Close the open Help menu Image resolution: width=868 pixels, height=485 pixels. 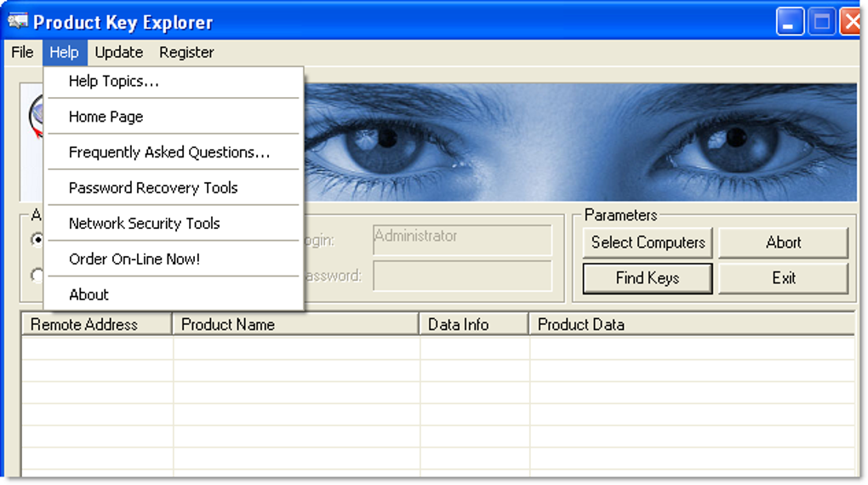64,53
